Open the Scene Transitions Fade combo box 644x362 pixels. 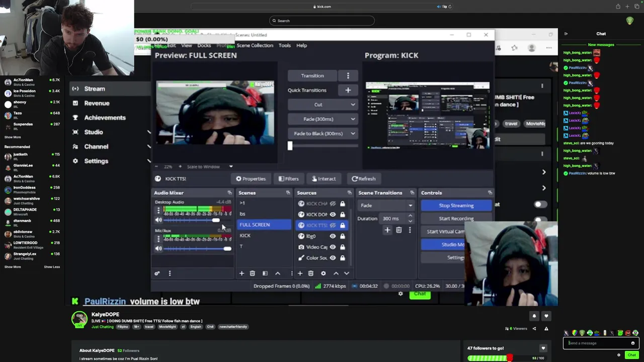pyautogui.click(x=386, y=205)
